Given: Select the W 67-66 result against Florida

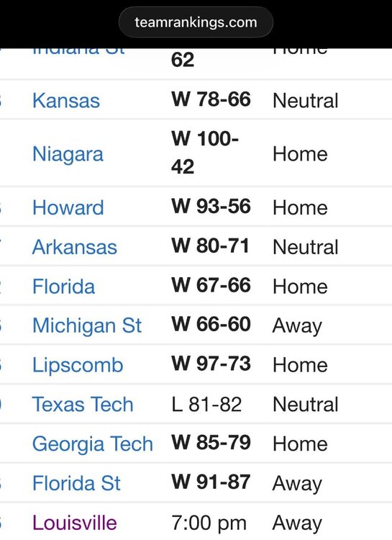Looking at the screenshot, I should pos(211,286).
